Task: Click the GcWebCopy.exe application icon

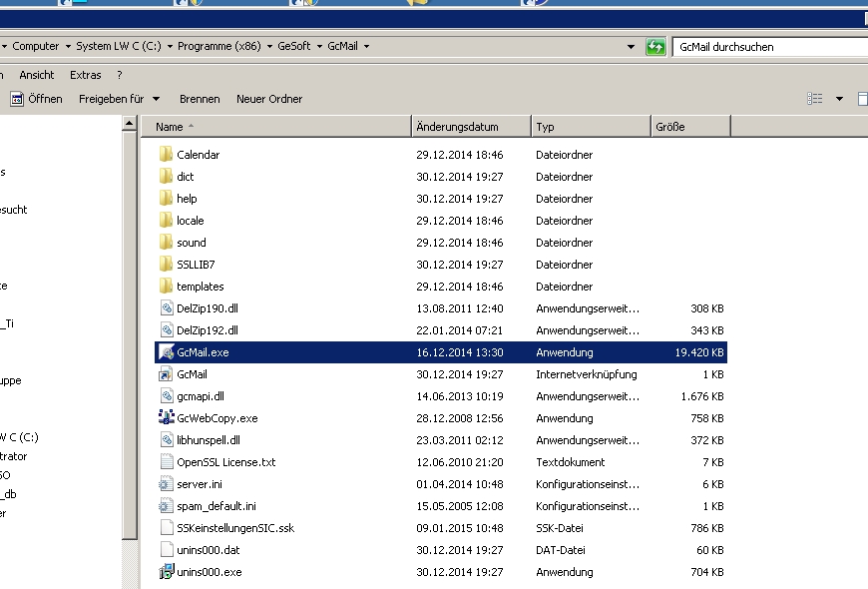Action: click(x=166, y=417)
